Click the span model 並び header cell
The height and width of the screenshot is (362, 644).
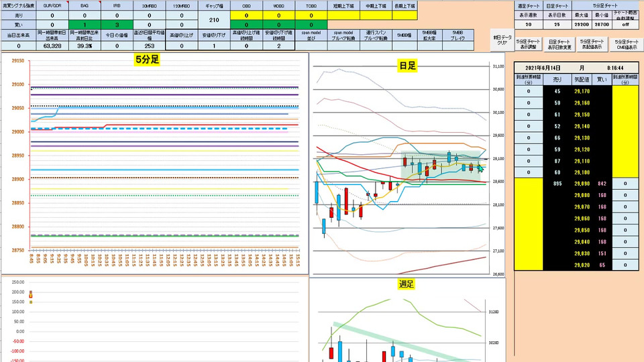(x=311, y=36)
